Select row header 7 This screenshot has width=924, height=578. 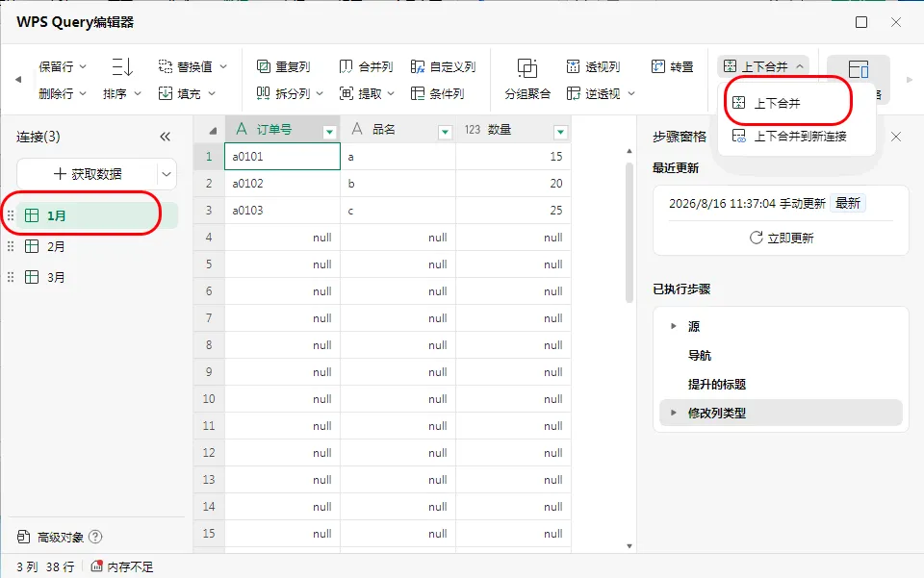[x=209, y=317]
